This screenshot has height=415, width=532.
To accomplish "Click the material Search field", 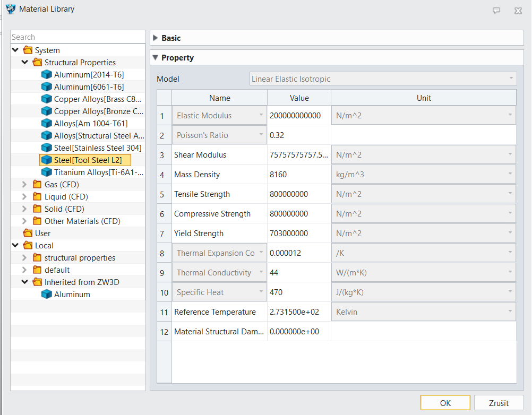I will pos(78,37).
